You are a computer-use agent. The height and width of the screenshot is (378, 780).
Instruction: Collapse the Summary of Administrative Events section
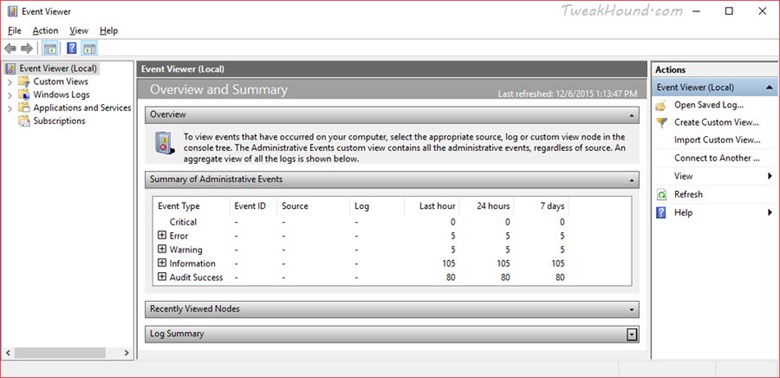point(631,180)
